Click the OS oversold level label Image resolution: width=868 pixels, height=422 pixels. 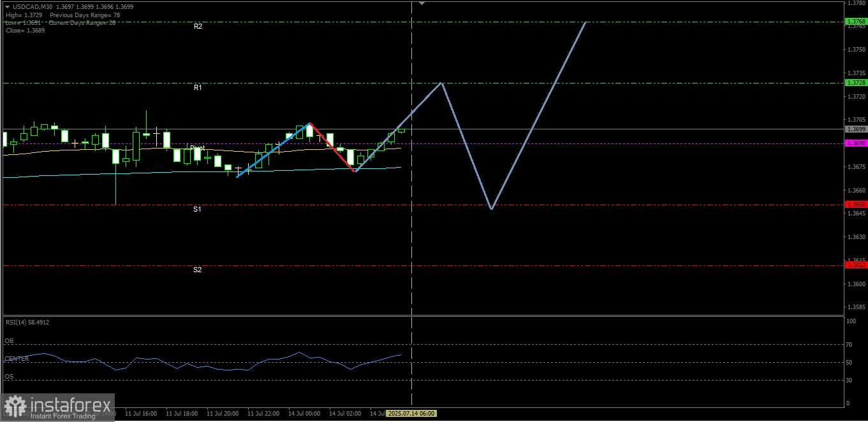tap(8, 377)
